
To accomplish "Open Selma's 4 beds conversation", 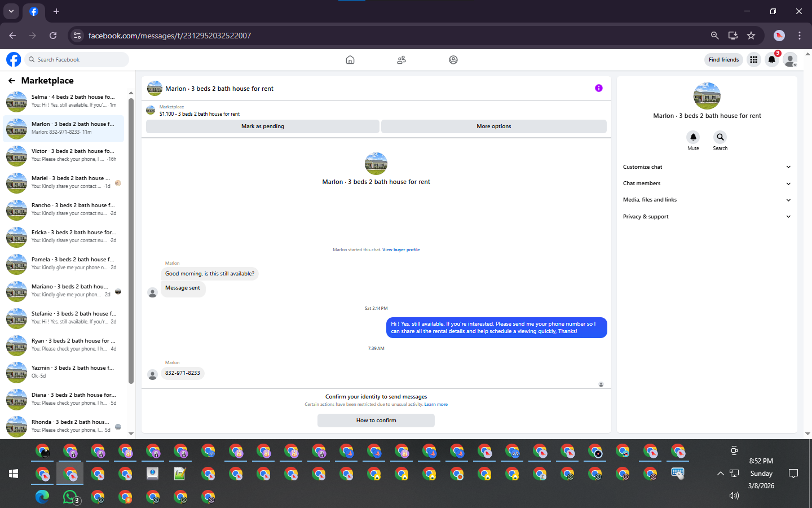I will point(64,102).
